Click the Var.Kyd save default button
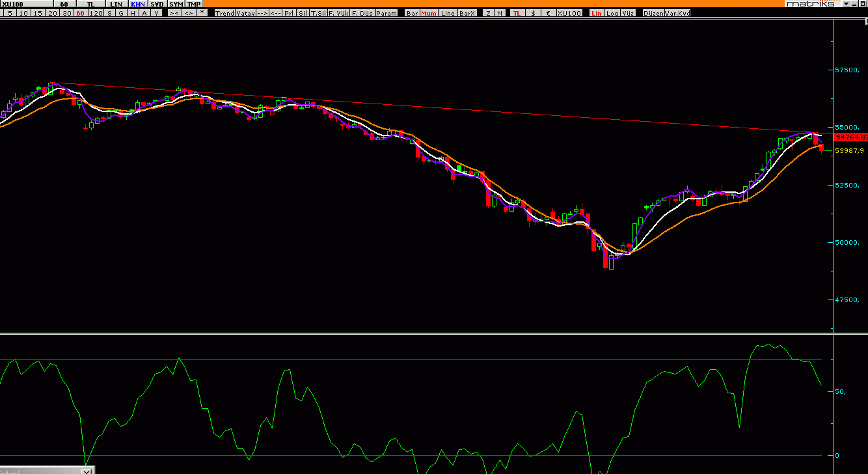The height and width of the screenshot is (474, 868). (x=677, y=13)
